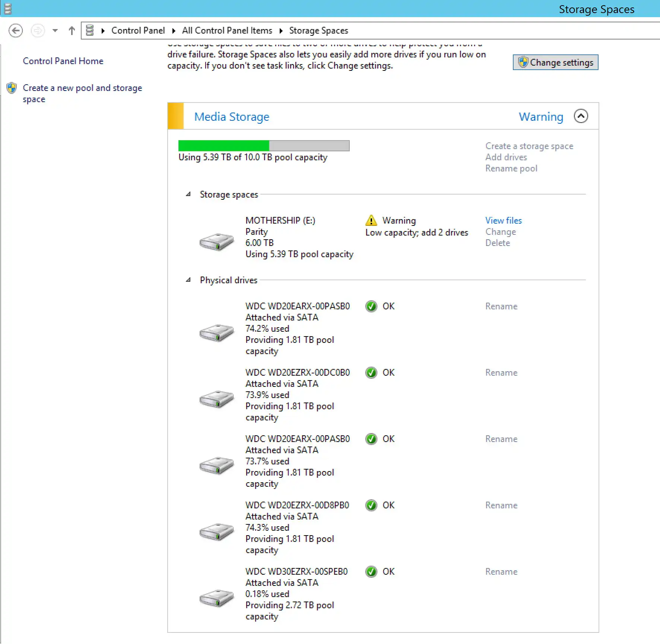Click the yellow Warning triangle icon
Screen dimensions: 660x644
(x=371, y=220)
